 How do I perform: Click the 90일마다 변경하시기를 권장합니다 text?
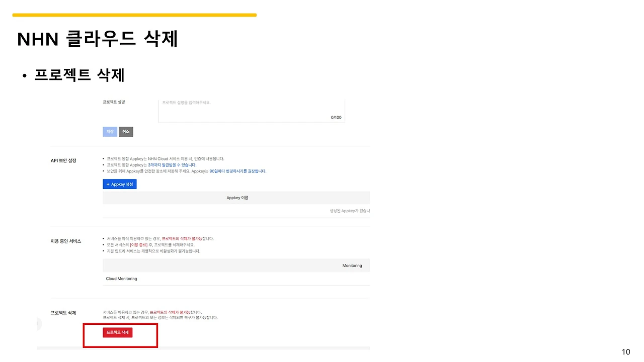[238, 171]
